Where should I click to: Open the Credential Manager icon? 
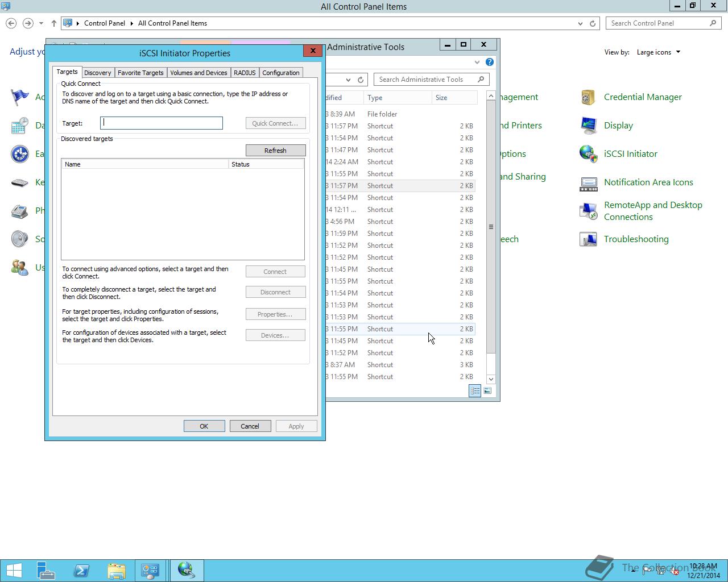(588, 97)
